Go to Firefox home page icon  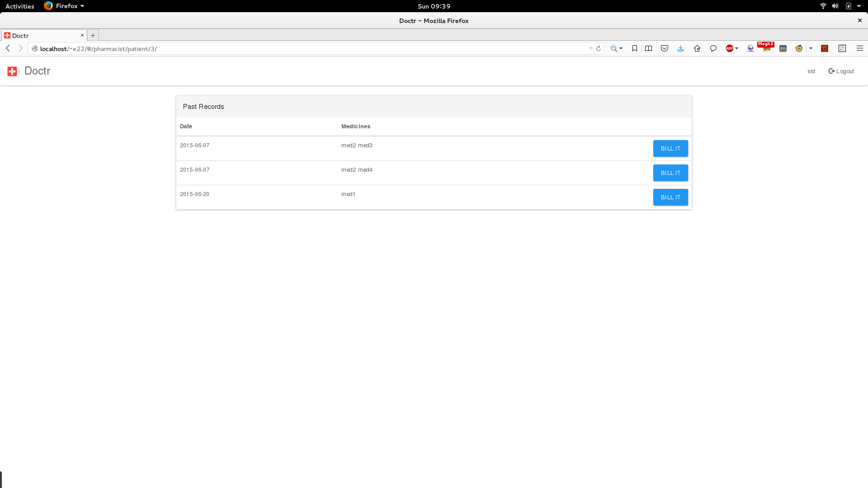tap(697, 48)
